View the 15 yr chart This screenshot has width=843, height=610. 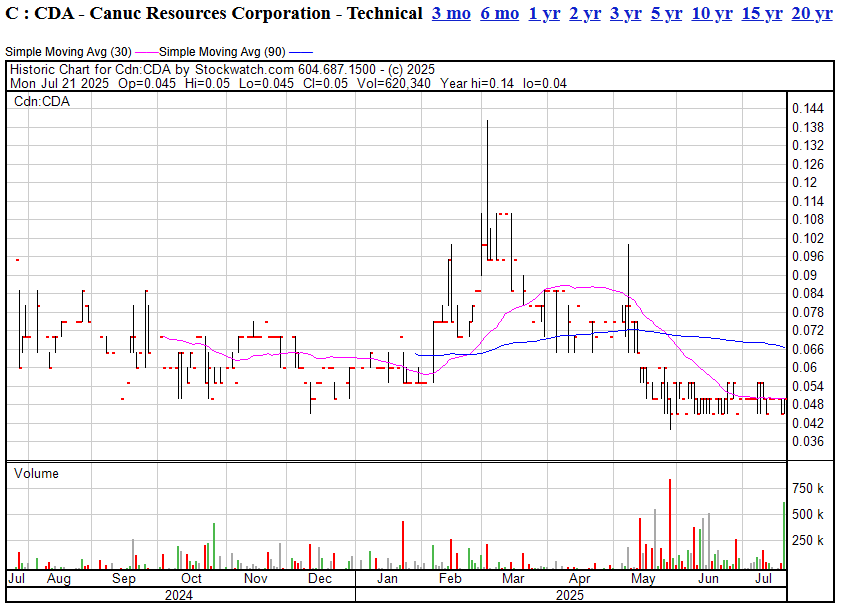coord(762,13)
